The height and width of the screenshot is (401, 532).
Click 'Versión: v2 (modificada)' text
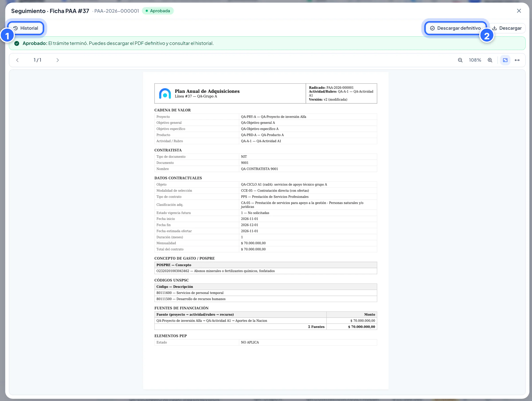pos(328,99)
